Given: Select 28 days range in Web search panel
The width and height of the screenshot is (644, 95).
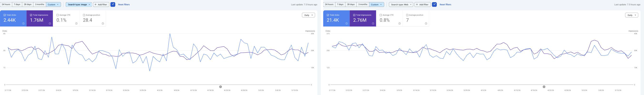Looking at the screenshot, I should 351,5.
